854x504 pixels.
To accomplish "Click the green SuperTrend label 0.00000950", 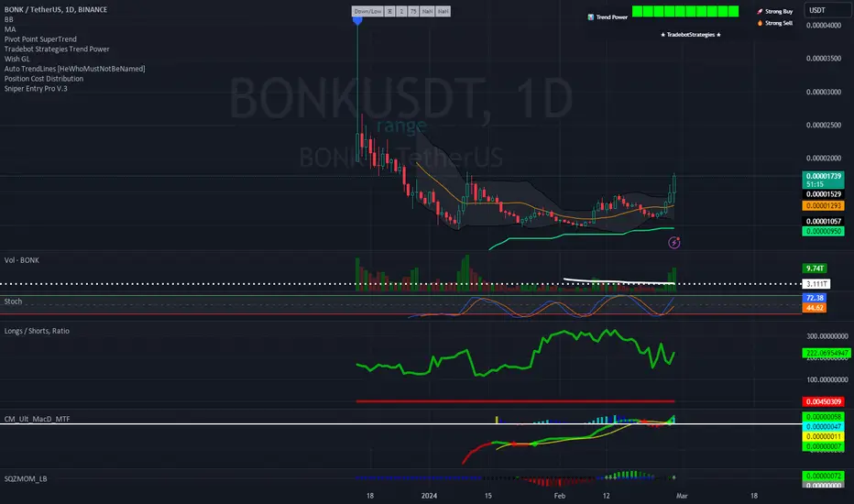I will pos(824,231).
